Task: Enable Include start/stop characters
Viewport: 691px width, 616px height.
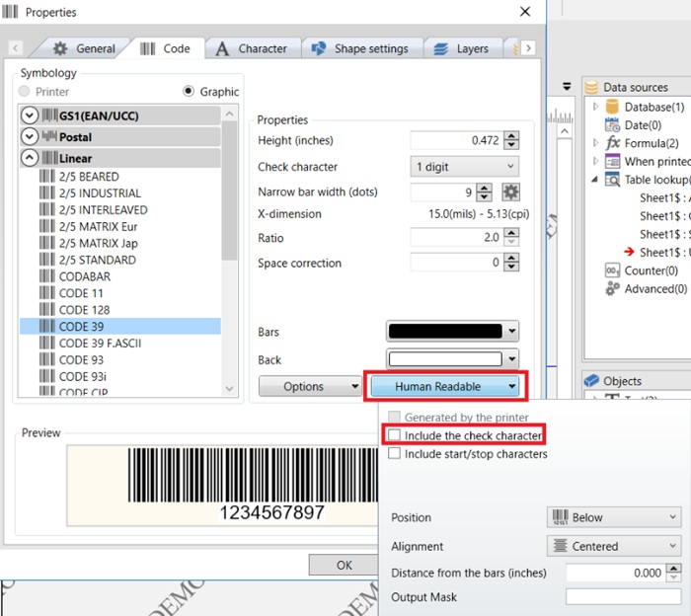Action: (x=394, y=453)
